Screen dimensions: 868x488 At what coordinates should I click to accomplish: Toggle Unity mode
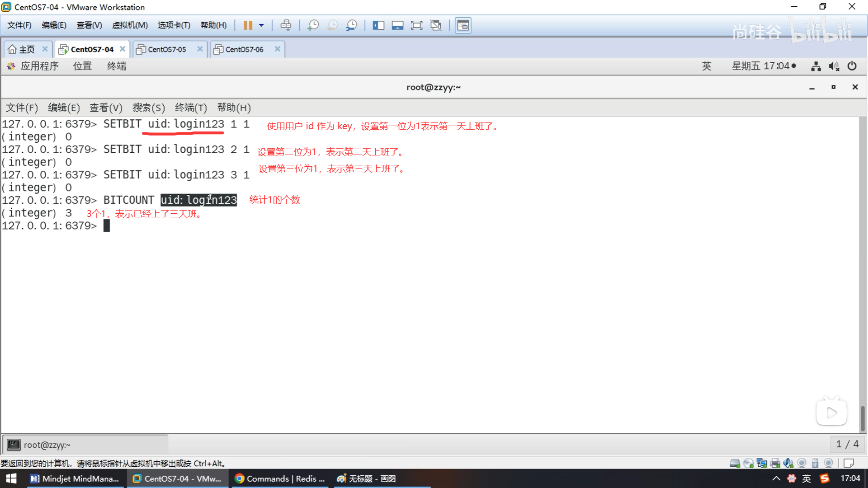coord(436,25)
